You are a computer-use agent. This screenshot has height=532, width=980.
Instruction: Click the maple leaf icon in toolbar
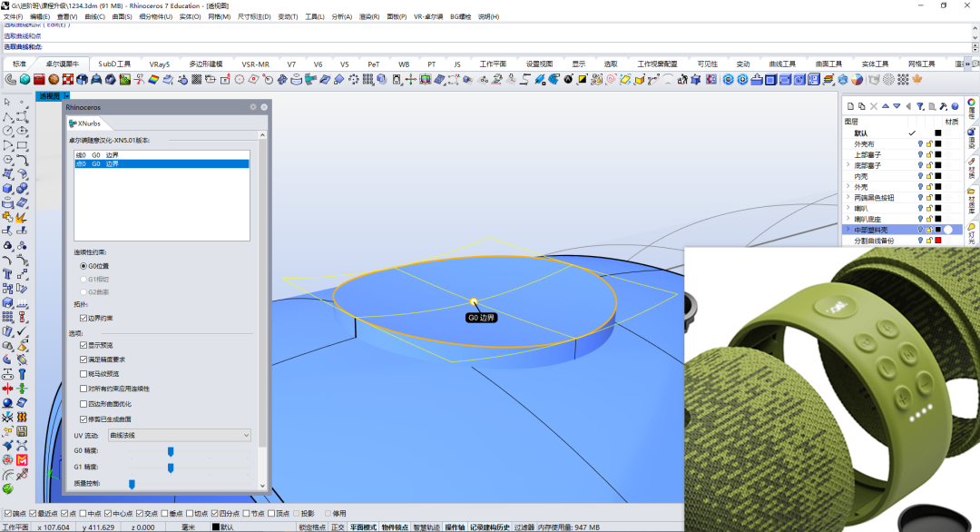click(917, 79)
